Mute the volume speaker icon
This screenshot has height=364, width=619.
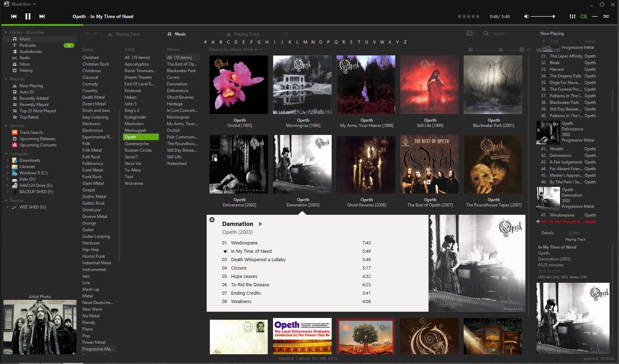[526, 16]
